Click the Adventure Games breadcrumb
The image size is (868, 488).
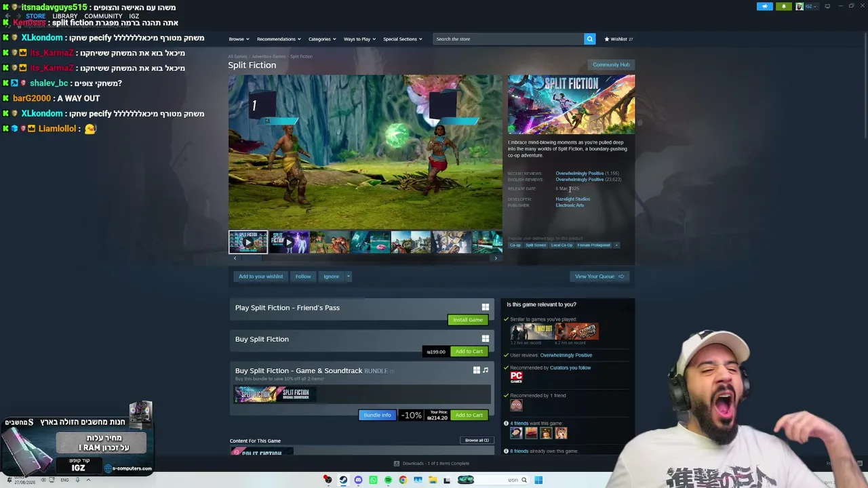[269, 56]
